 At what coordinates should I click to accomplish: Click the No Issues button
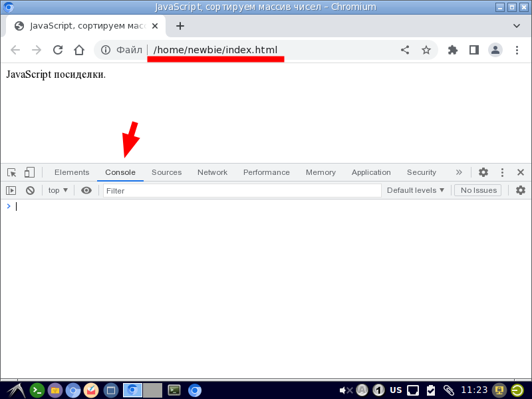click(x=479, y=191)
